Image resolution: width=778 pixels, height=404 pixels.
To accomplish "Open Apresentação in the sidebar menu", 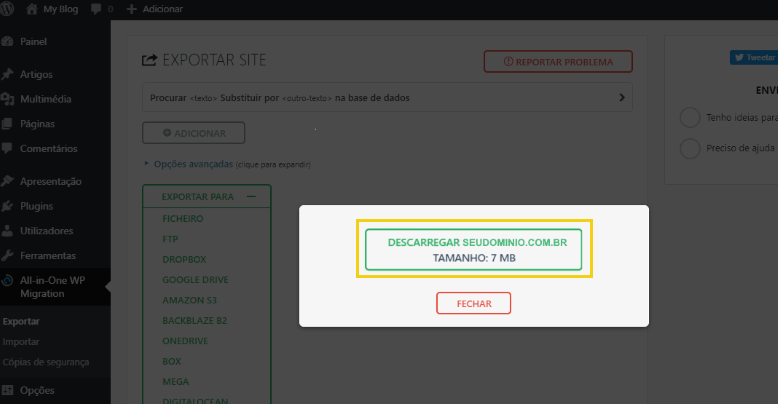I will coord(51,182).
